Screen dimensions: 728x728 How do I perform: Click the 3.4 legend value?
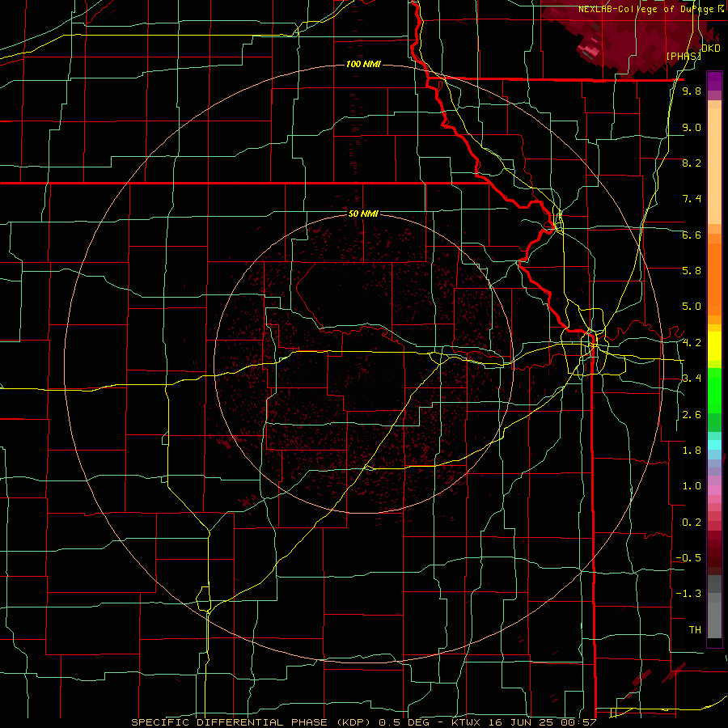pyautogui.click(x=692, y=379)
